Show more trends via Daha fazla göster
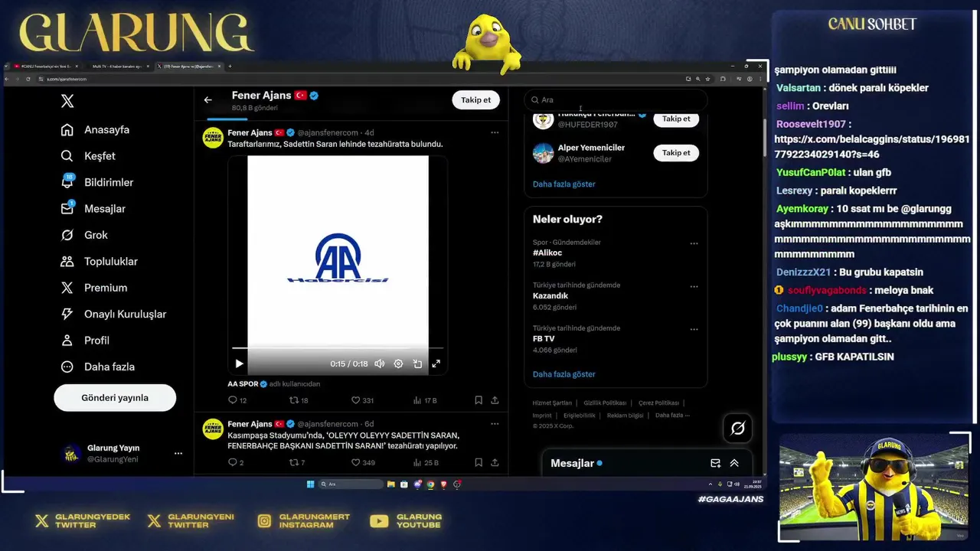This screenshot has width=980, height=551. pos(563,375)
